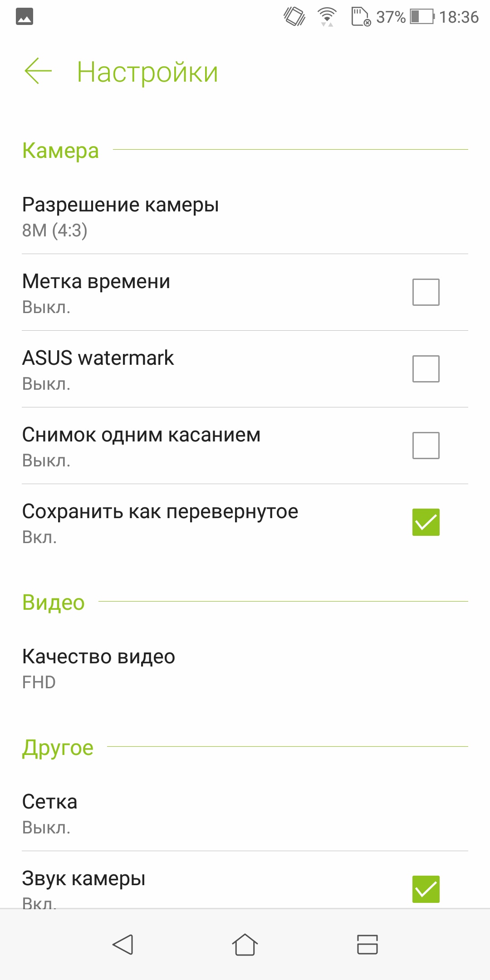Disable the Звук камеры checkbox
Image resolution: width=490 pixels, height=980 pixels.
coord(426,889)
